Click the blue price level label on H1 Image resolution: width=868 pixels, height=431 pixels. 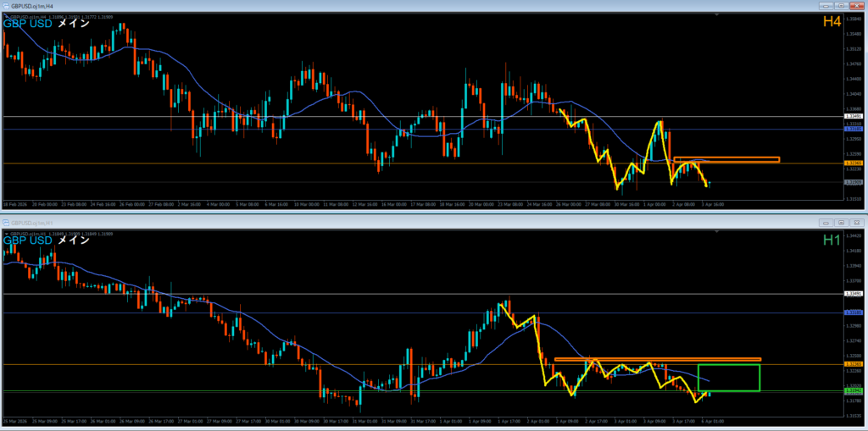tap(854, 312)
